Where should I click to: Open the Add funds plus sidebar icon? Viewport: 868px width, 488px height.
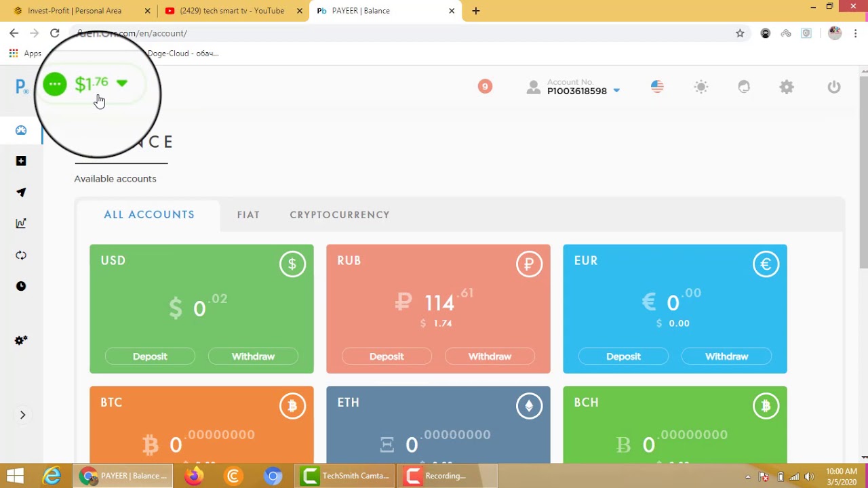click(x=21, y=161)
